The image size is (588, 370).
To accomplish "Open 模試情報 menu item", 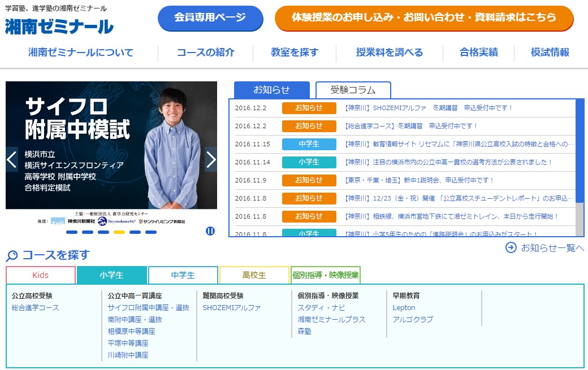I will [550, 53].
